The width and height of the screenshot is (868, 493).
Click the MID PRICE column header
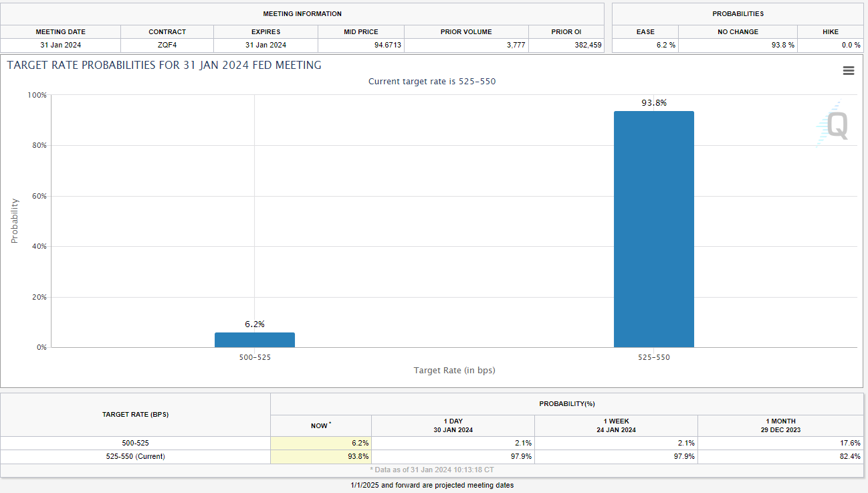tap(361, 32)
